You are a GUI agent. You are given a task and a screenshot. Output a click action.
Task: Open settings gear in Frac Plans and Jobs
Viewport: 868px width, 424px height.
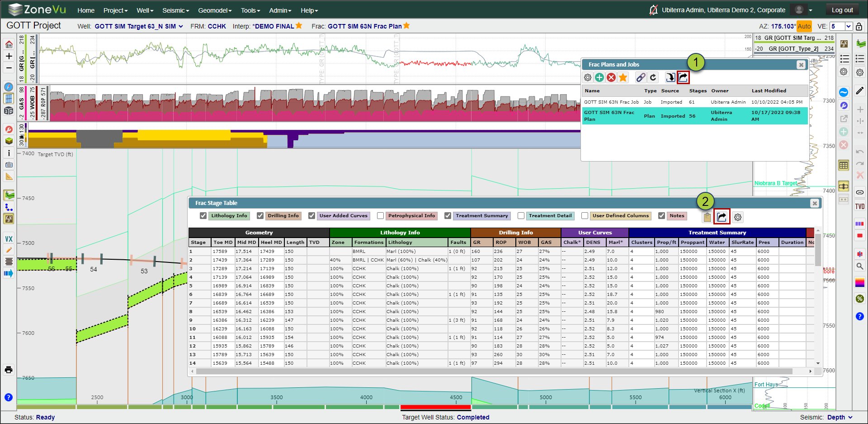587,77
